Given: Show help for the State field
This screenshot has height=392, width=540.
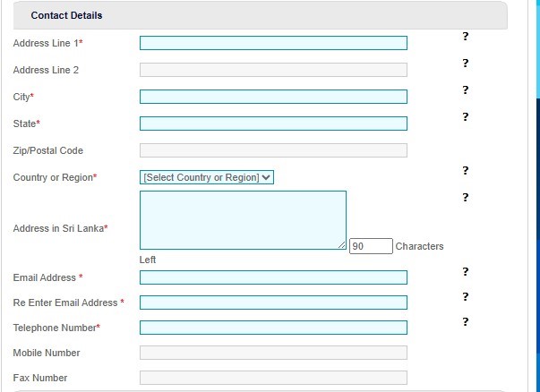Looking at the screenshot, I should pos(466,117).
